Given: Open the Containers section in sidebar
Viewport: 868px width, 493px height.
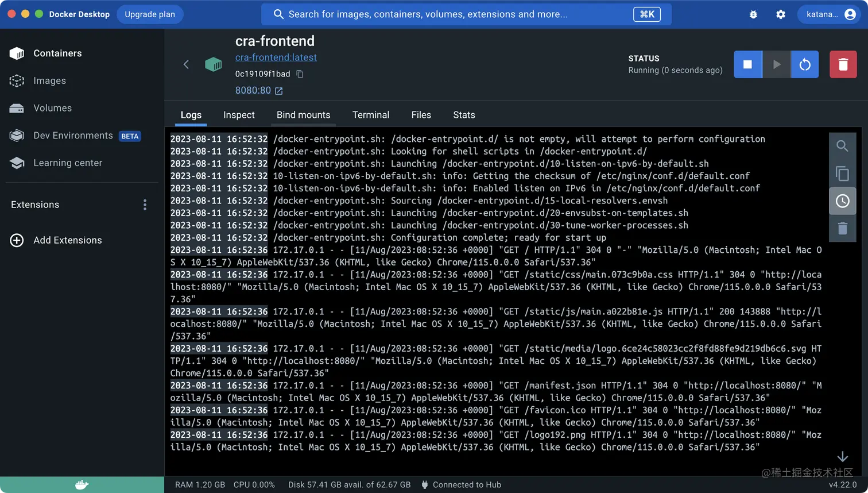Looking at the screenshot, I should (57, 53).
